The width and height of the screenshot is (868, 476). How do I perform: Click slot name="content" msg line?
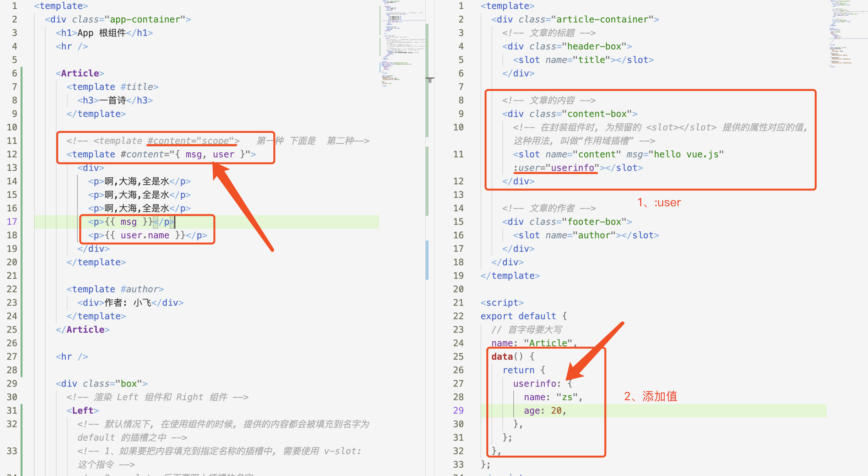point(618,154)
